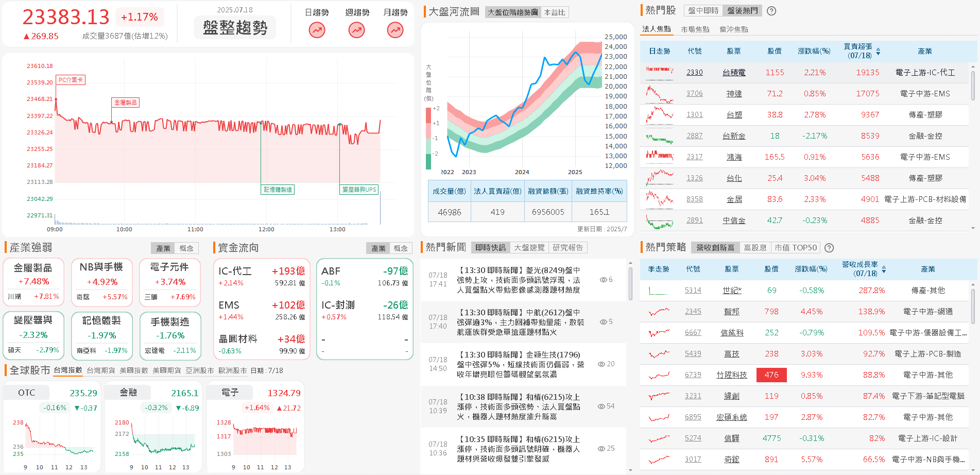980x475 pixels.
Task: Open the 手機製造 -1.76% industry card
Action: point(170,335)
